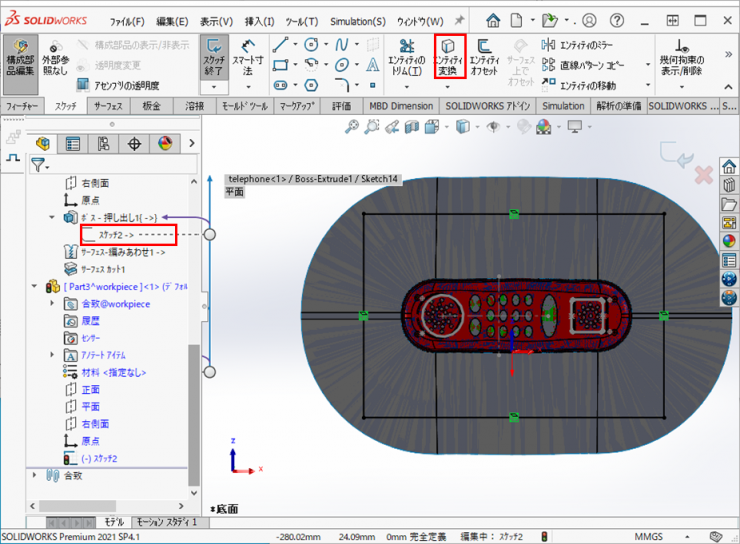This screenshot has width=740, height=544.
Task: Open the Appearances tab in task pane
Action: [729, 241]
